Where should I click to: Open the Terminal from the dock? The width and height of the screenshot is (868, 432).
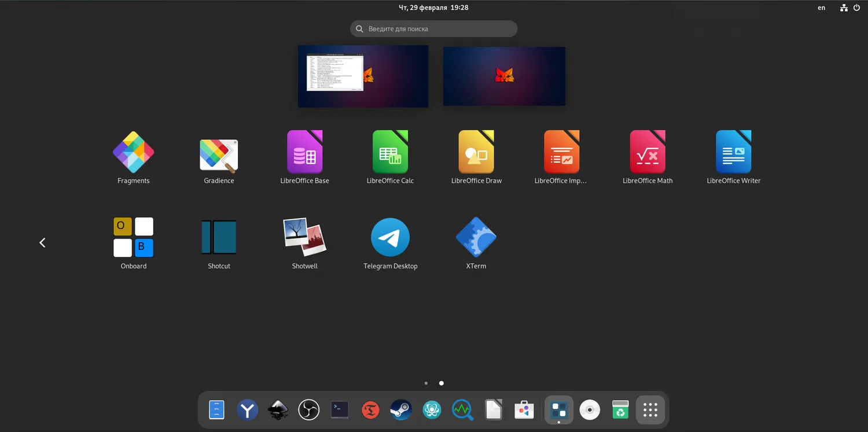click(x=340, y=410)
